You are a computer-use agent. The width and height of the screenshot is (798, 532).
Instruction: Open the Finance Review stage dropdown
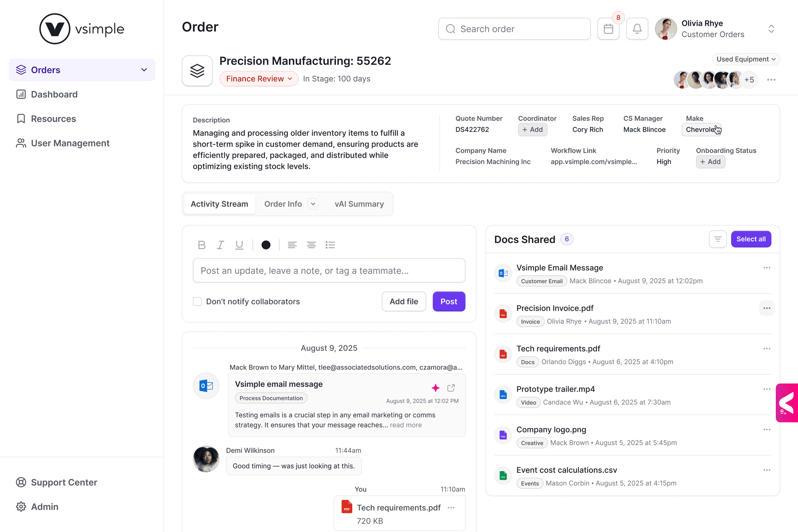point(259,79)
